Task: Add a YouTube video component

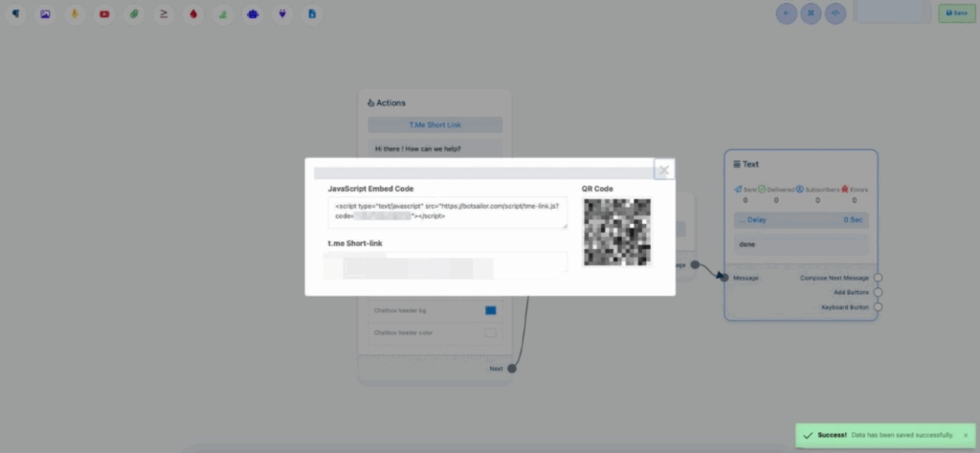Action: pos(104,14)
